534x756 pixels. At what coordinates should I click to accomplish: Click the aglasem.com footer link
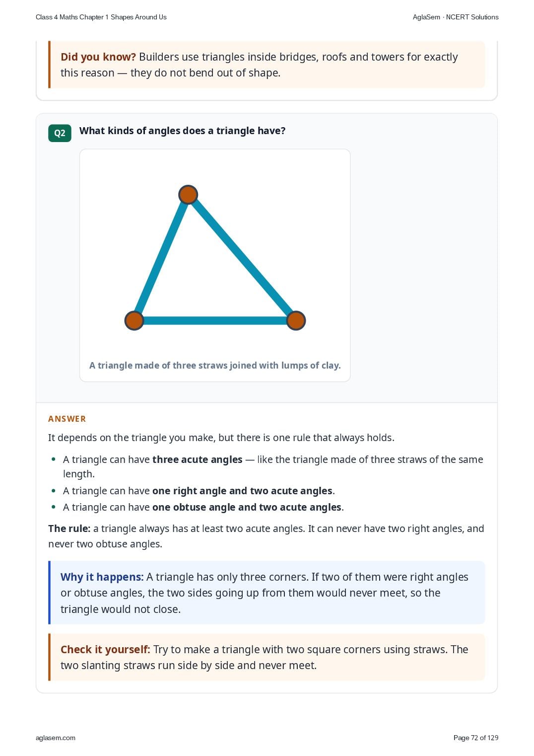tap(56, 738)
